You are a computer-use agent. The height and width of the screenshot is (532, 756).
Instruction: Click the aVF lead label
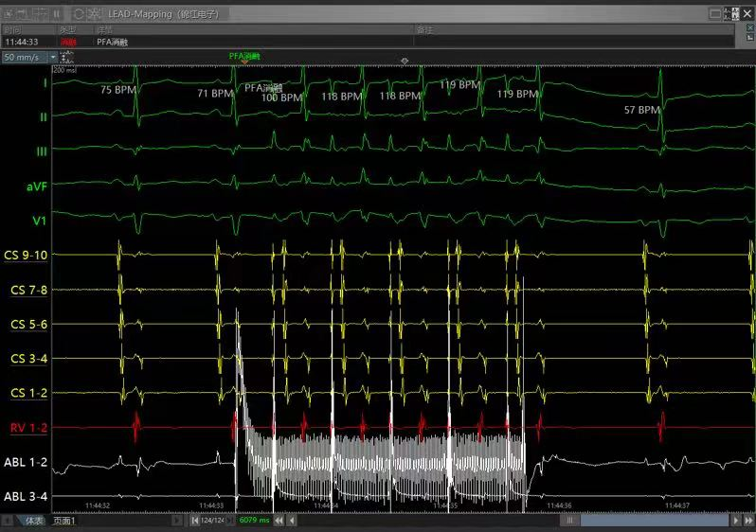coord(36,186)
